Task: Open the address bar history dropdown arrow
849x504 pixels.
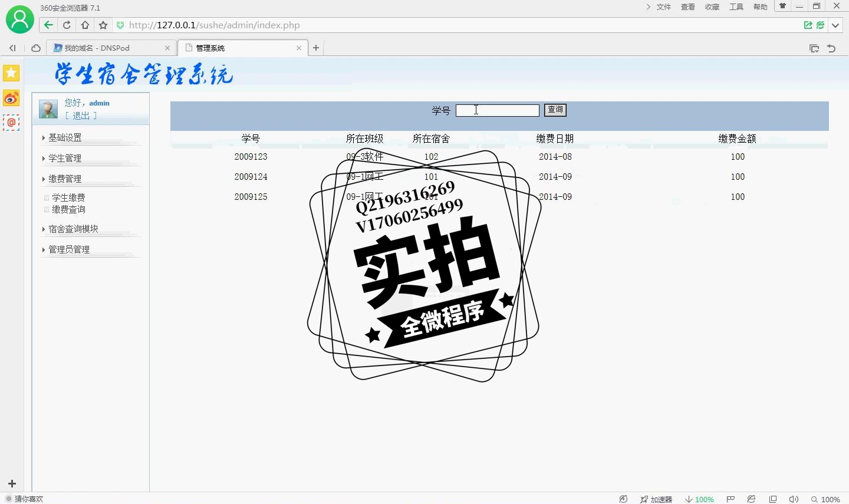Action: pyautogui.click(x=835, y=25)
